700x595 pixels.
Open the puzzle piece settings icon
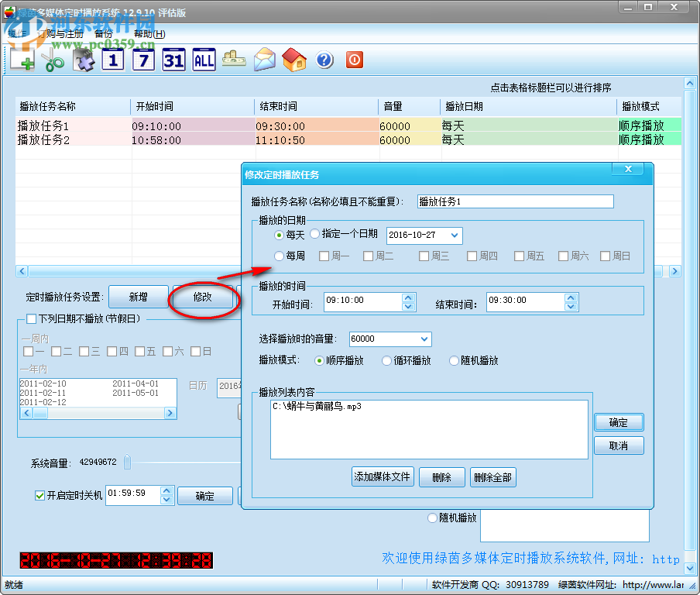pyautogui.click(x=82, y=60)
